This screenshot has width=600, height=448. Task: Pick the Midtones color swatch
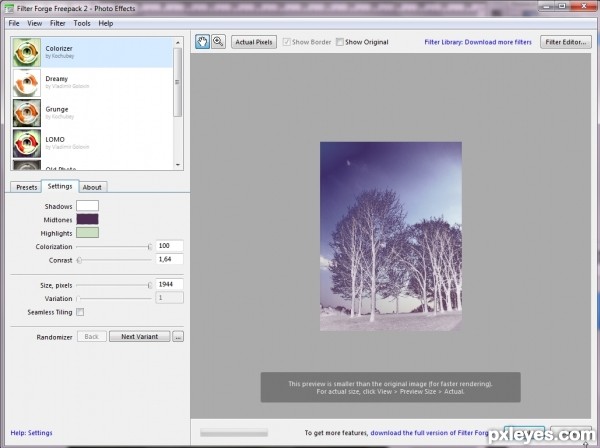(87, 219)
